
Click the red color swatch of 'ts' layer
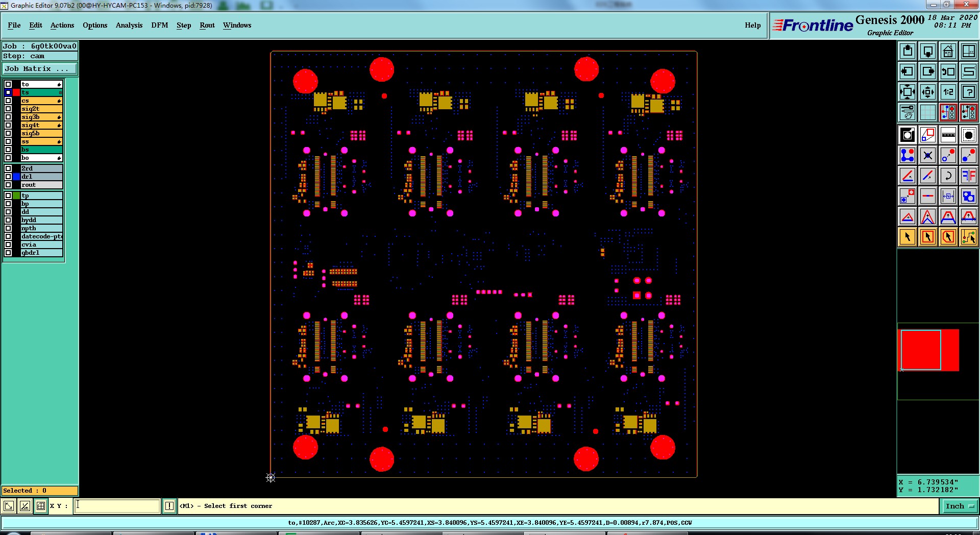16,92
